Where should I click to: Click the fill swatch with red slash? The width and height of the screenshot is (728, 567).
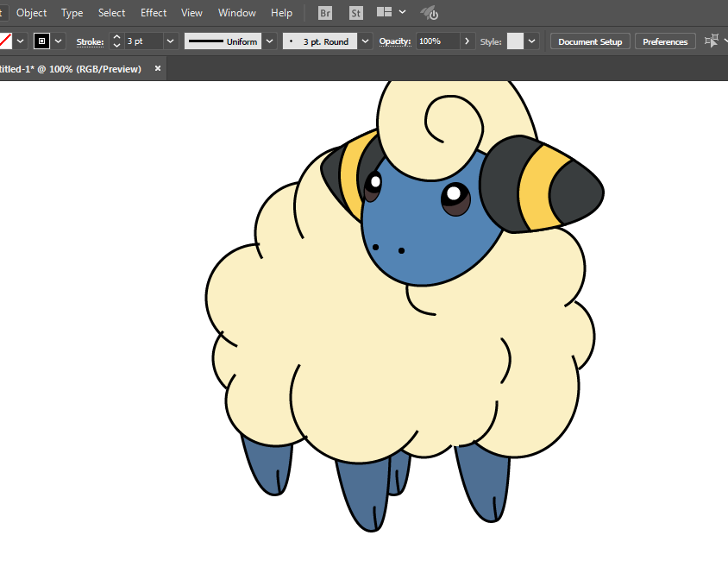[x=5, y=41]
